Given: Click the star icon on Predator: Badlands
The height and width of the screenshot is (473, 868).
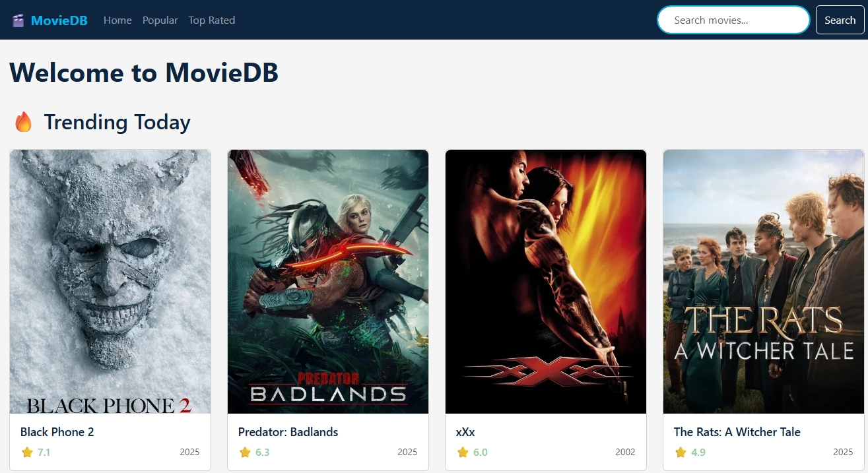Looking at the screenshot, I should point(245,453).
